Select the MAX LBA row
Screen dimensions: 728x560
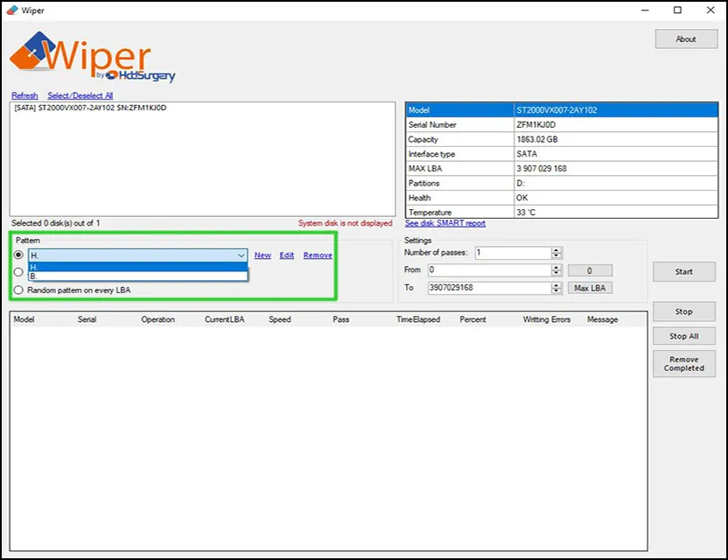point(562,169)
